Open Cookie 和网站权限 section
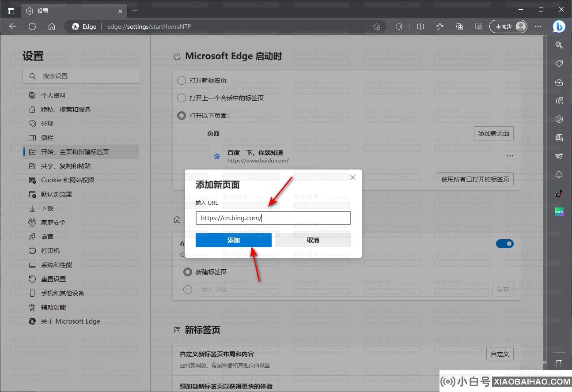The height and width of the screenshot is (392, 572). (81, 180)
